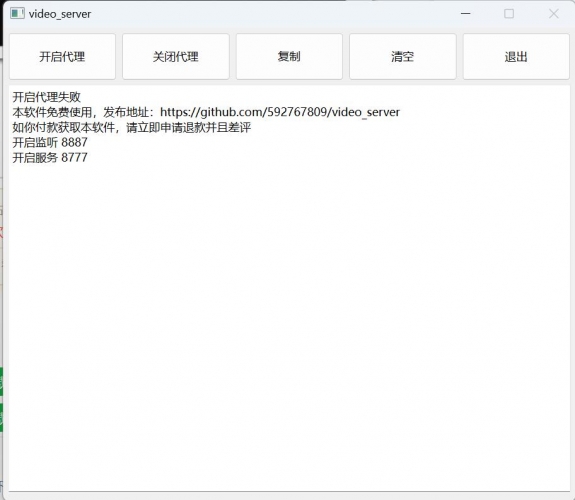Click the 开启监听 8887 log line
575x500 pixels.
(x=50, y=142)
